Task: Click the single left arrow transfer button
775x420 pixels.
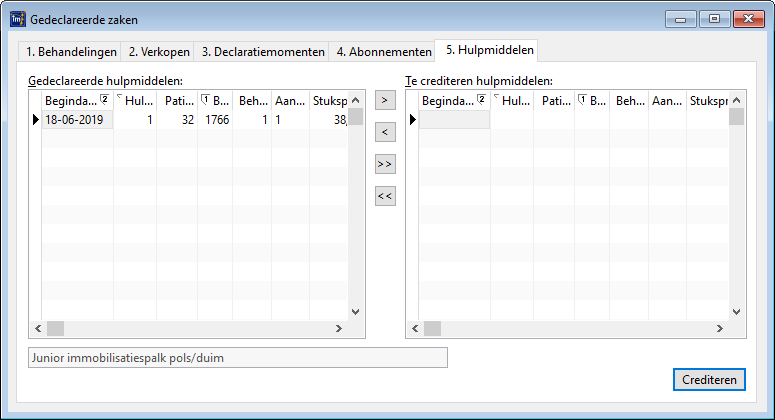Action: click(x=385, y=132)
